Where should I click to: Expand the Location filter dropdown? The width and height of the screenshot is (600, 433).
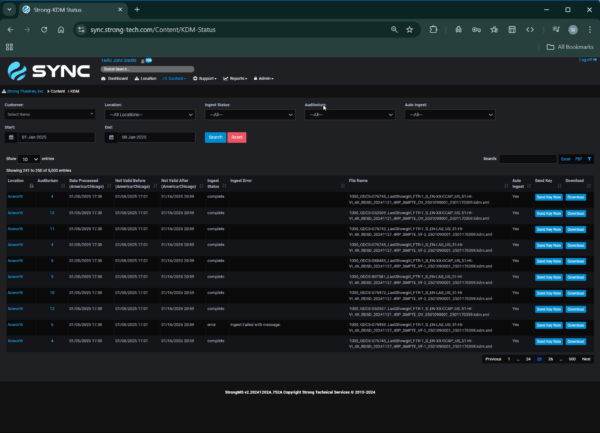coord(149,115)
